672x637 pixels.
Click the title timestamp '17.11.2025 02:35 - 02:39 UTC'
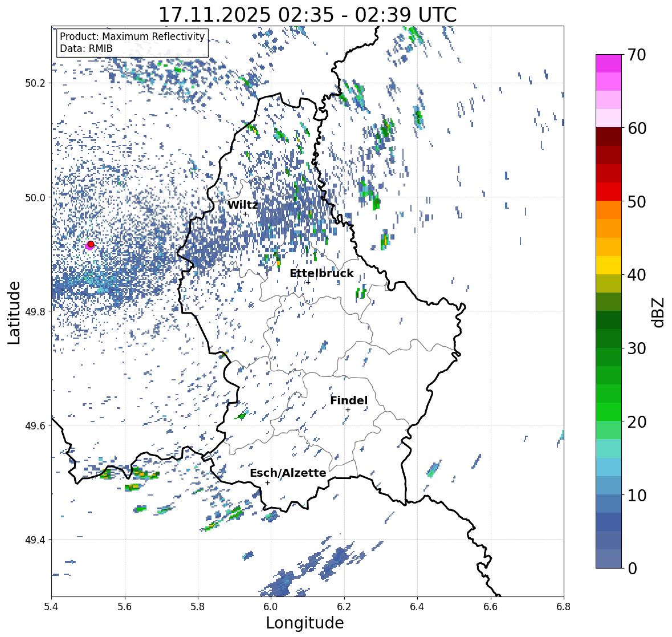pyautogui.click(x=307, y=15)
